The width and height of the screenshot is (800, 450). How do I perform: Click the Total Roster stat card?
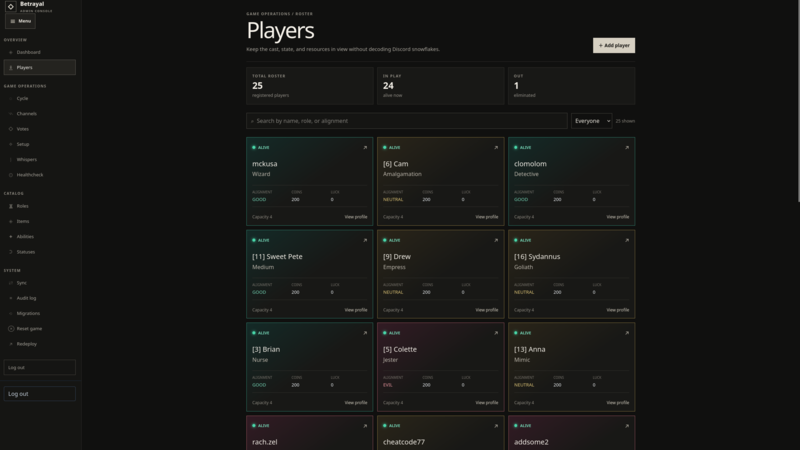(310, 86)
